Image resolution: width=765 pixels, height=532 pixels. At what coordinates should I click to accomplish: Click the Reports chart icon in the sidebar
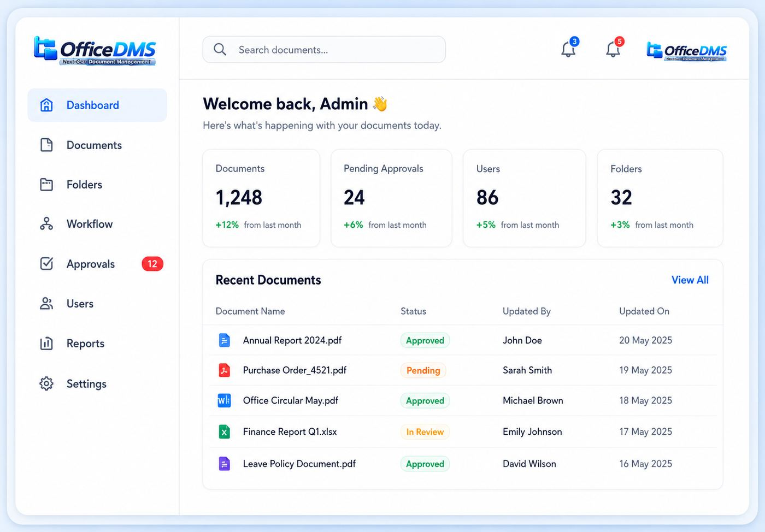click(46, 344)
